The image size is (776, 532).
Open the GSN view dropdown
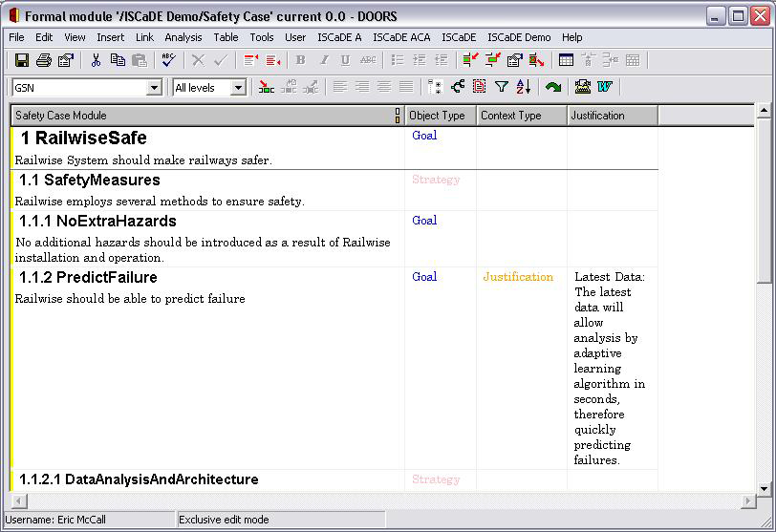tap(155, 88)
